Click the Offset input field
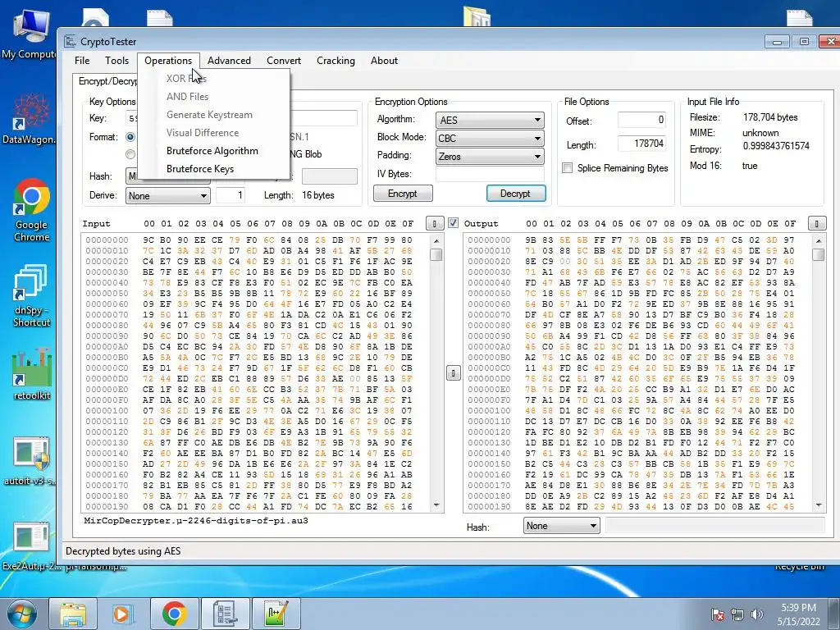The width and height of the screenshot is (840, 630). coord(641,120)
